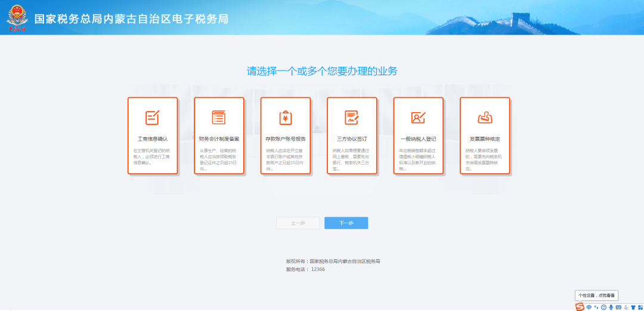Click the 三方协议签订 signed document icon
The image size is (644, 311).
click(x=352, y=118)
